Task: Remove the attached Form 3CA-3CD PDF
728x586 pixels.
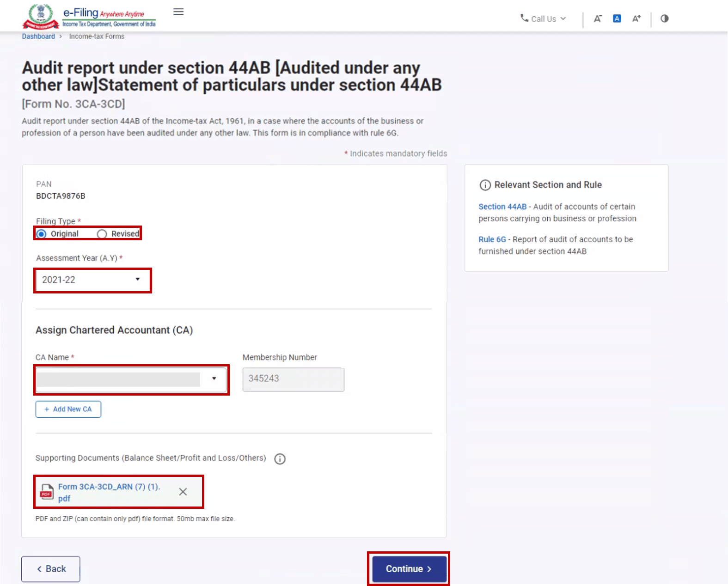Action: pos(183,492)
